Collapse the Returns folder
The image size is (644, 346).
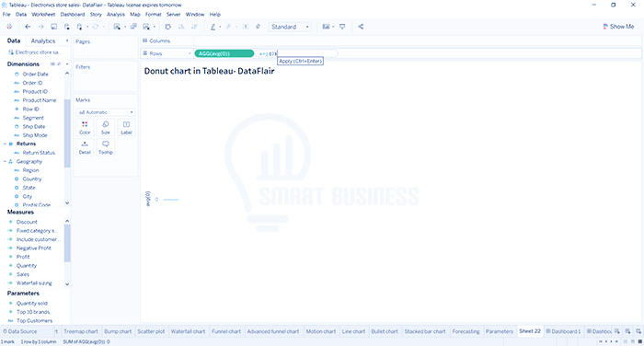click(5, 144)
